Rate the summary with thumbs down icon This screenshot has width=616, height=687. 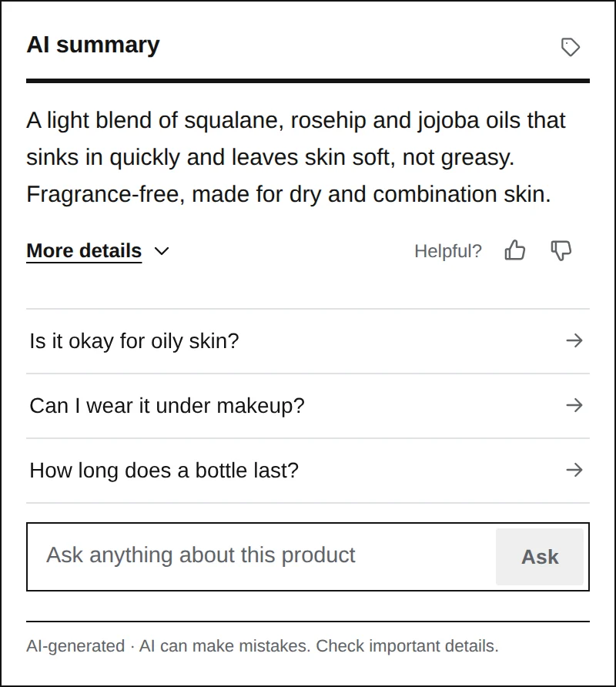click(561, 250)
